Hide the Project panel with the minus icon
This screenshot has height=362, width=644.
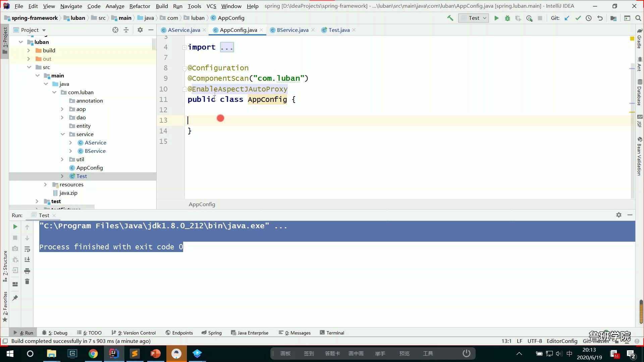(151, 30)
